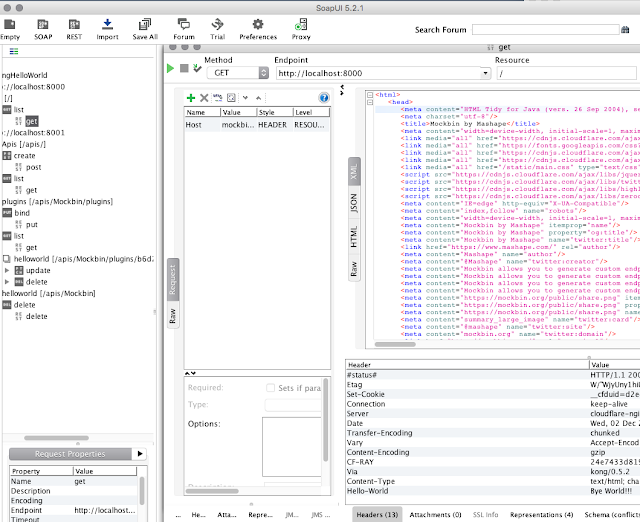
Task: Select the bind method in tree
Action: pyautogui.click(x=22, y=213)
